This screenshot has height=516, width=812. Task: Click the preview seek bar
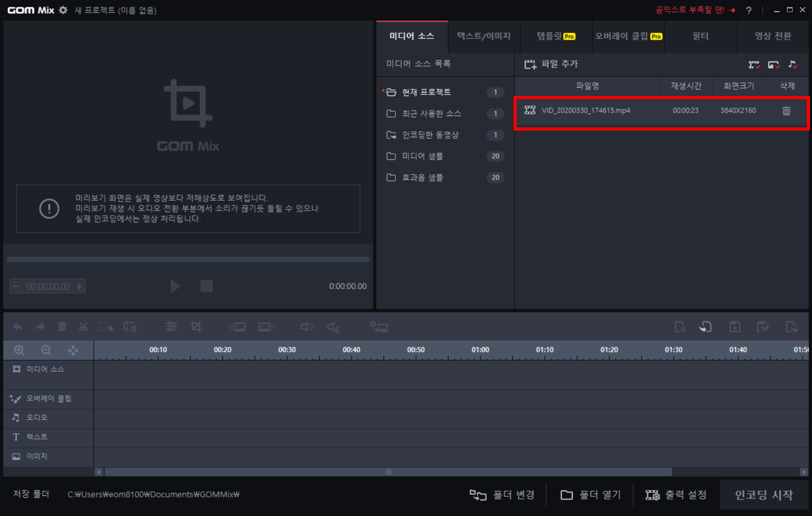point(188,259)
